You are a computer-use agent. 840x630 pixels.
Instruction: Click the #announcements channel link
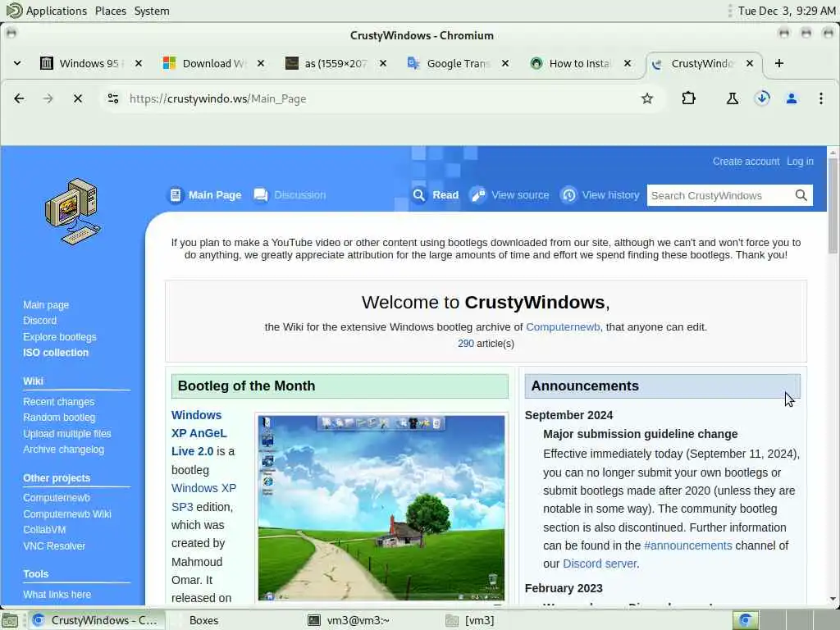point(688,546)
